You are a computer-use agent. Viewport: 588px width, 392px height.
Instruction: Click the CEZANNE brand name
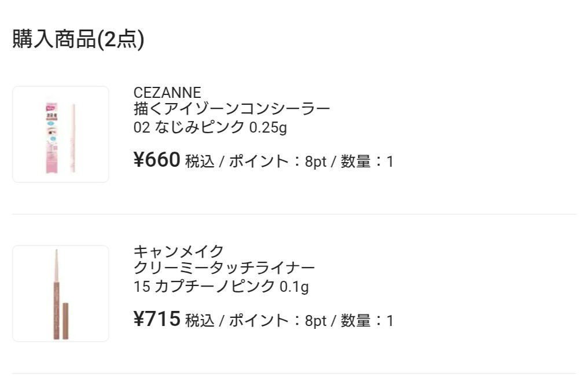(x=167, y=93)
